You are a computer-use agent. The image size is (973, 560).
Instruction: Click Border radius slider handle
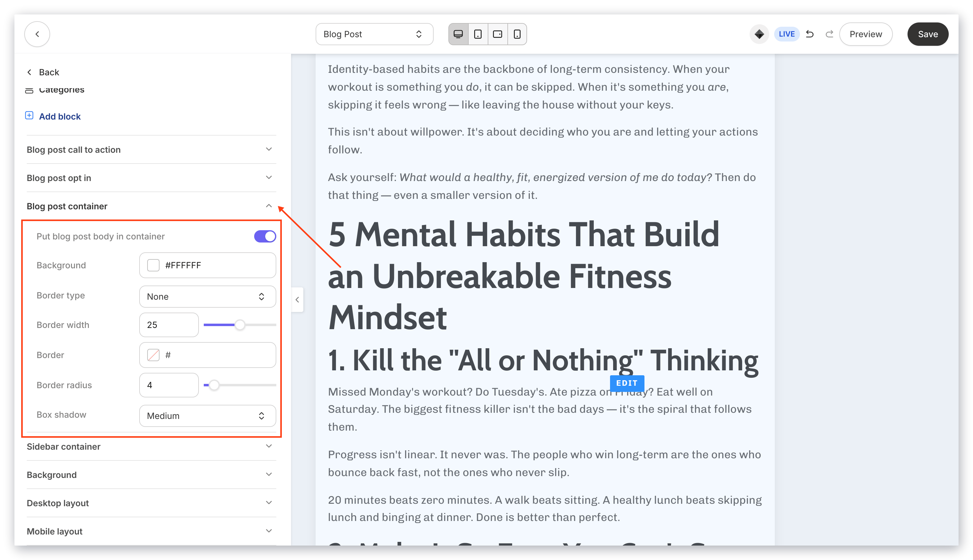[x=214, y=385]
